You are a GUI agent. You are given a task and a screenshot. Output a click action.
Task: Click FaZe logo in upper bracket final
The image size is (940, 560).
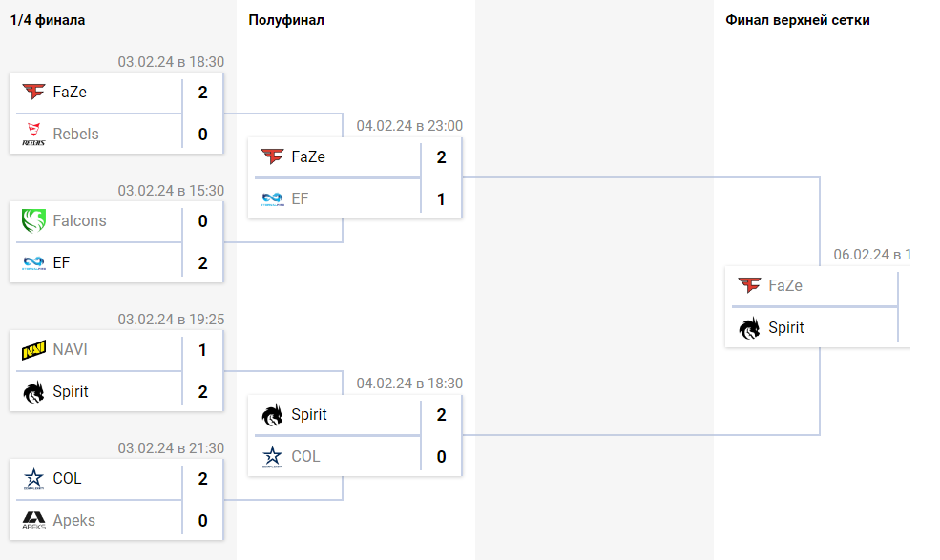point(749,285)
